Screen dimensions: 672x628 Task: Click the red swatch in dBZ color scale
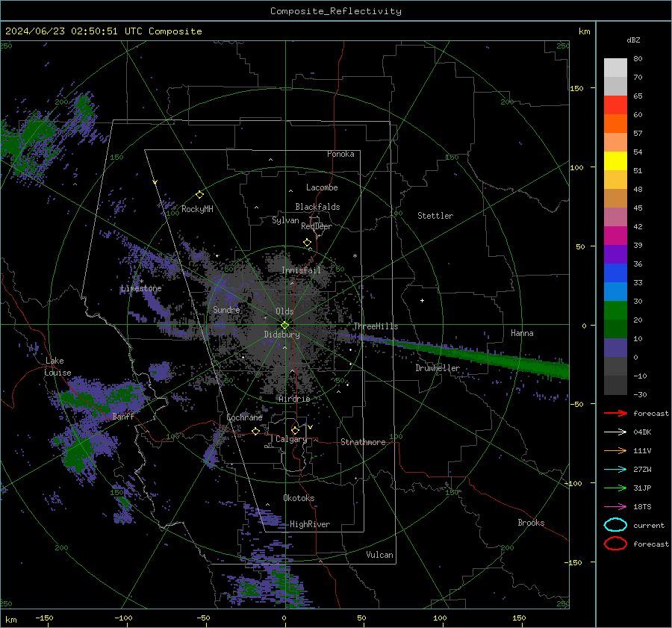point(615,105)
